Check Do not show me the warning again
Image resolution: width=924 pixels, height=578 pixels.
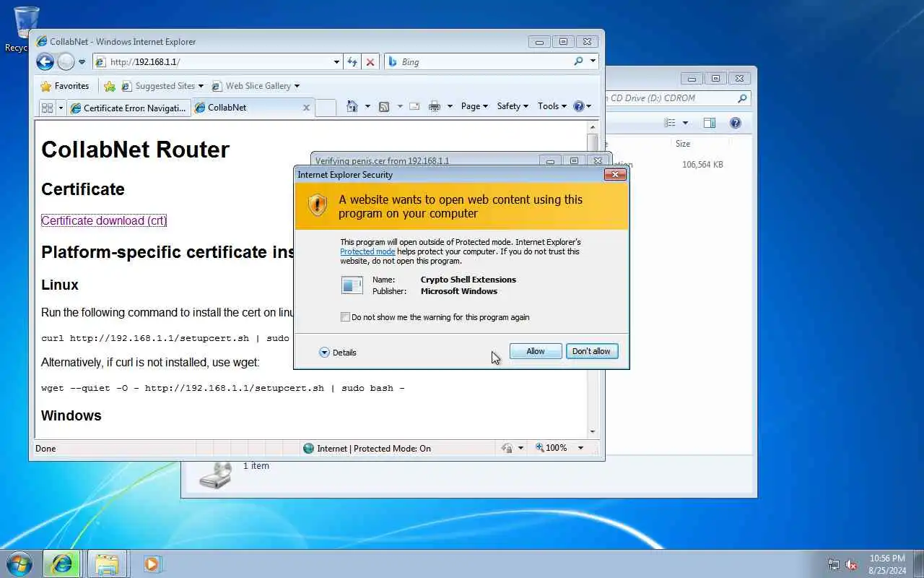tap(345, 317)
